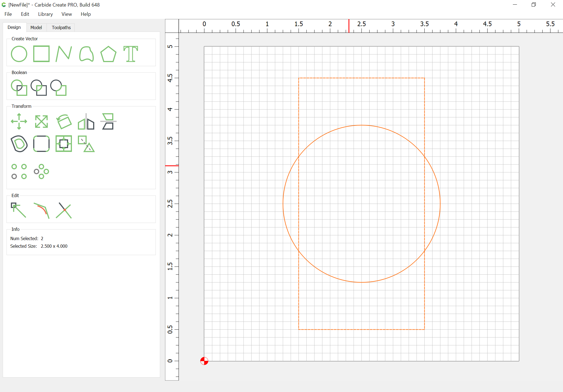Screen dimensions: 563x392
Task: Open the File menu
Action: [8, 14]
